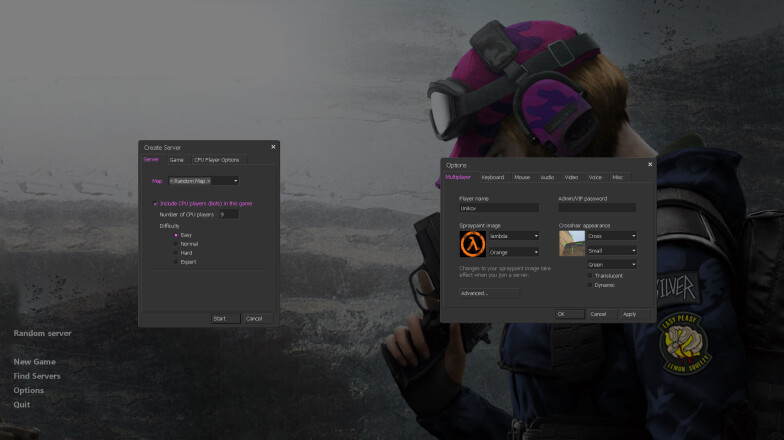Switch to the Voice options tab

596,178
